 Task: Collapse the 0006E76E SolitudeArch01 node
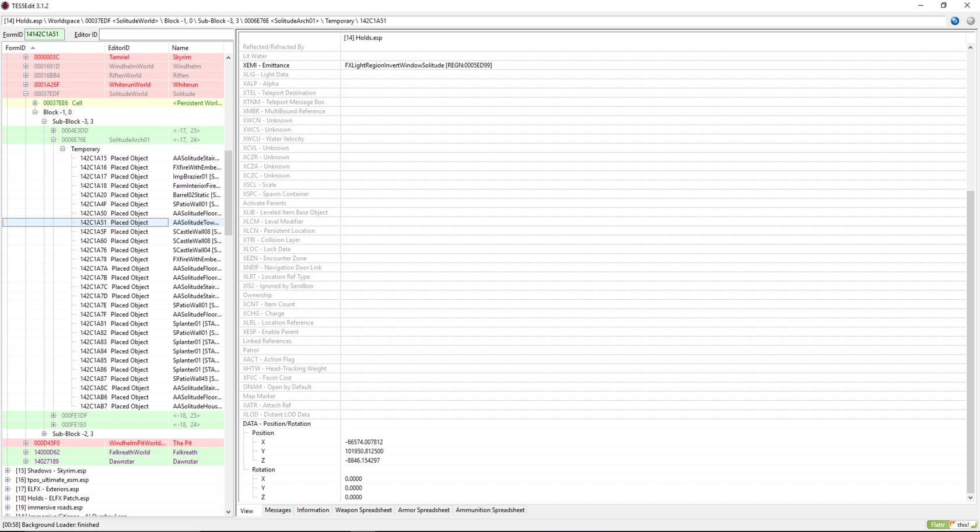tap(54, 140)
